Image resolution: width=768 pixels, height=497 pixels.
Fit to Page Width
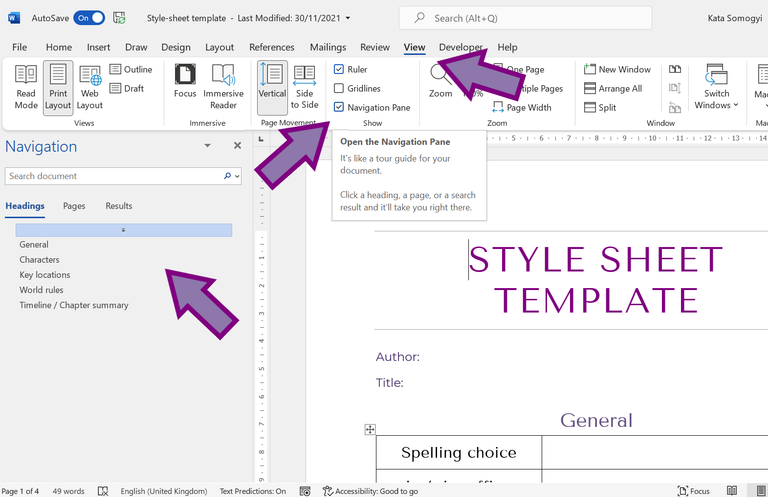522,108
